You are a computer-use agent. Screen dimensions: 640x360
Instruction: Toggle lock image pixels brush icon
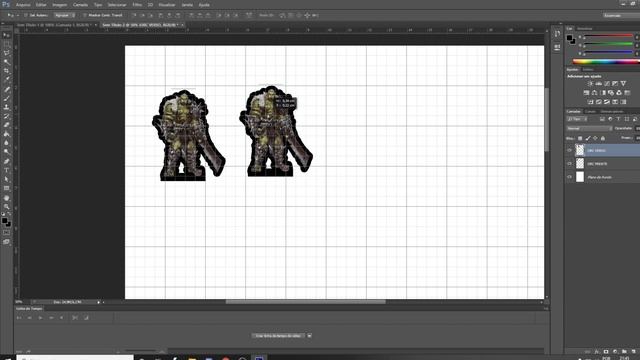click(x=588, y=138)
